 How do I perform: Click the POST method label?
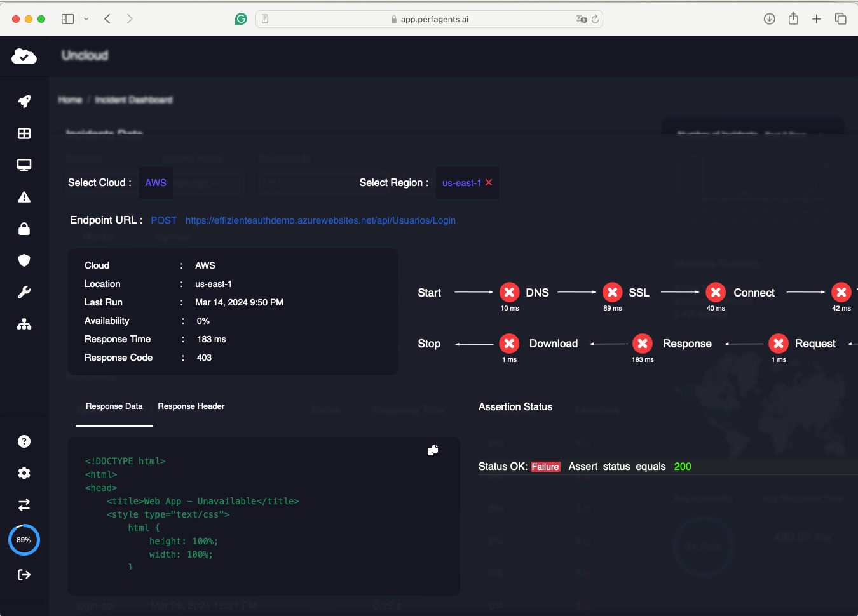click(x=164, y=220)
